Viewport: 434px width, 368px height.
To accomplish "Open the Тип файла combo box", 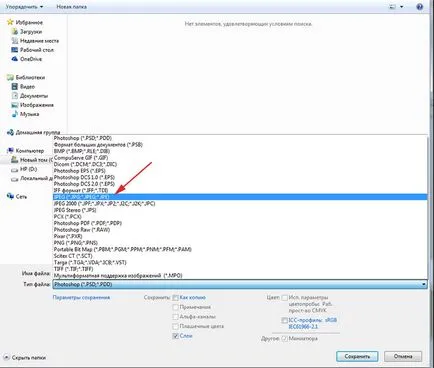I will [240, 284].
